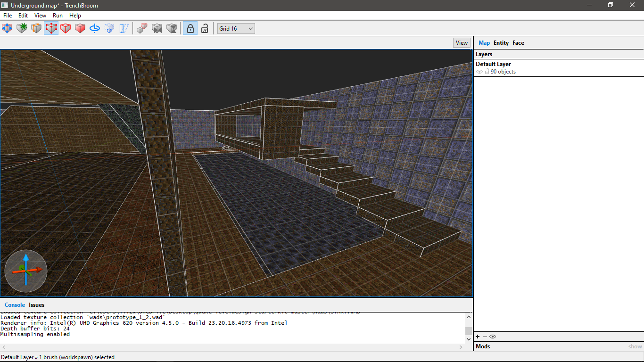Open the Run menu
644x362 pixels.
(x=58, y=16)
